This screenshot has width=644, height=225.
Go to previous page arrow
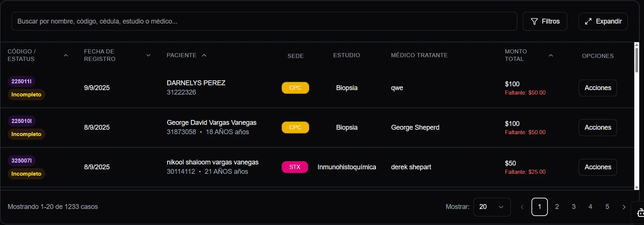pos(522,207)
